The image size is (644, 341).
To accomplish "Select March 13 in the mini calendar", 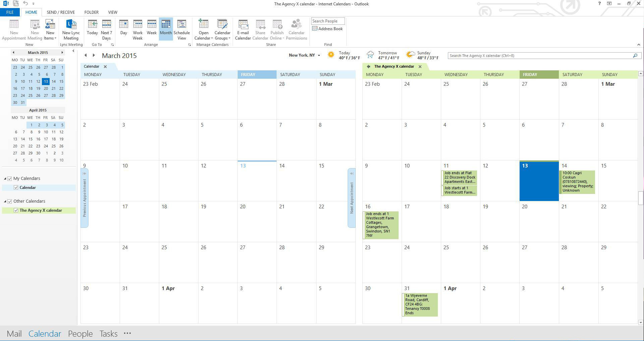I will click(46, 81).
